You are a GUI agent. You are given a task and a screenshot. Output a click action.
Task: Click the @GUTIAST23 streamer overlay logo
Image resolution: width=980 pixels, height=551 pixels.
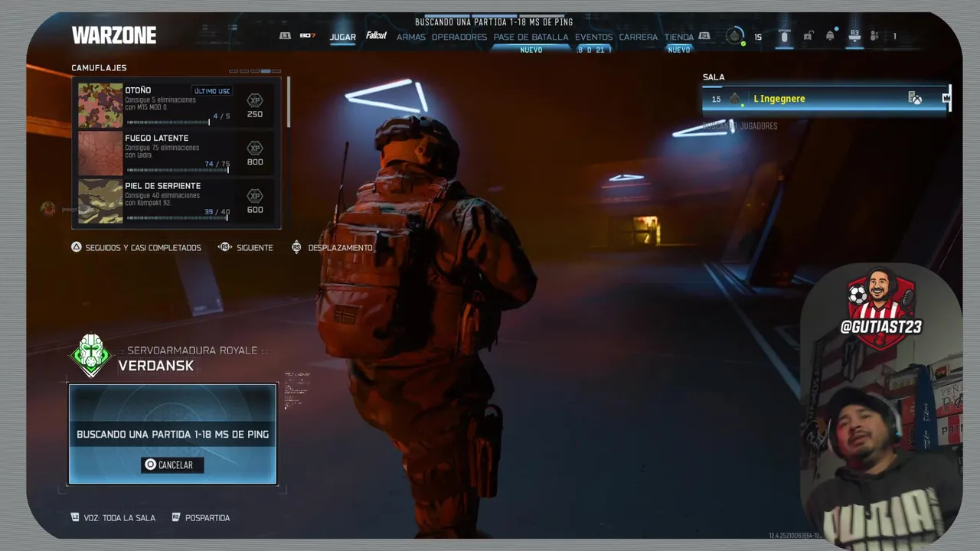[x=881, y=310]
